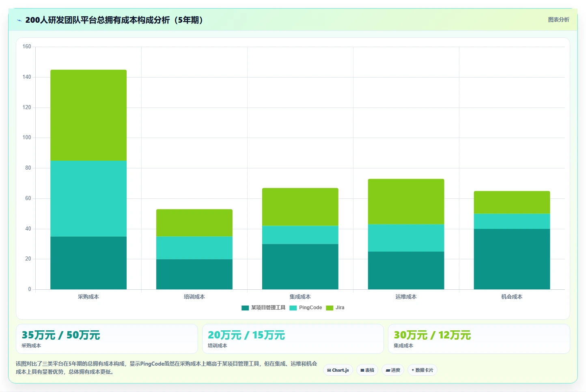The width and height of the screenshot is (586, 392).
Task: Click the 机会成本 x-axis label
Action: 512,297
